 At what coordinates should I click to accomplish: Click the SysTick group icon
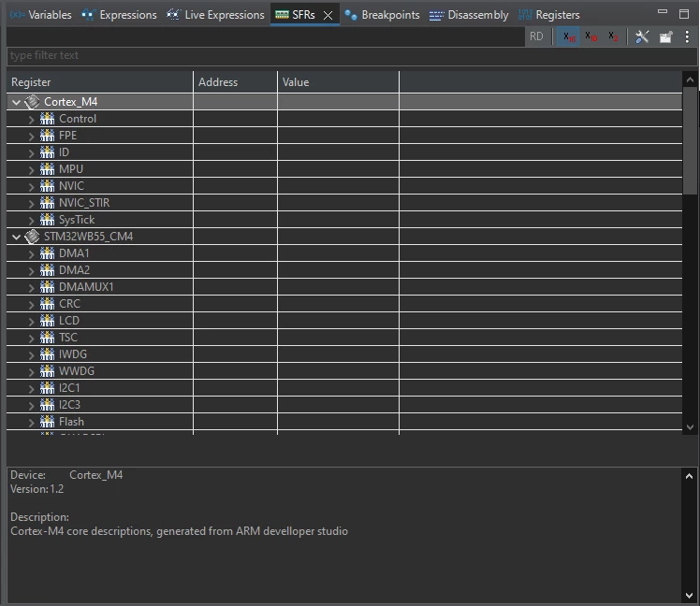pos(48,220)
